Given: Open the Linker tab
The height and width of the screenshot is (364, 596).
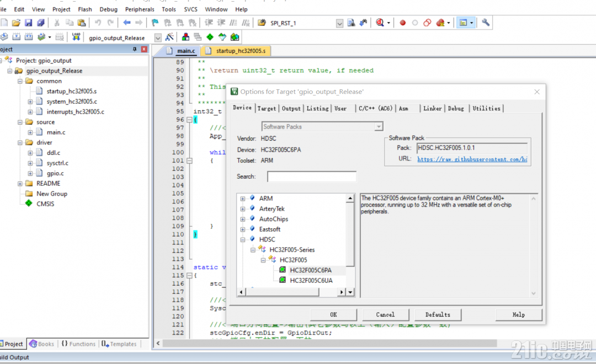Looking at the screenshot, I should tap(432, 108).
